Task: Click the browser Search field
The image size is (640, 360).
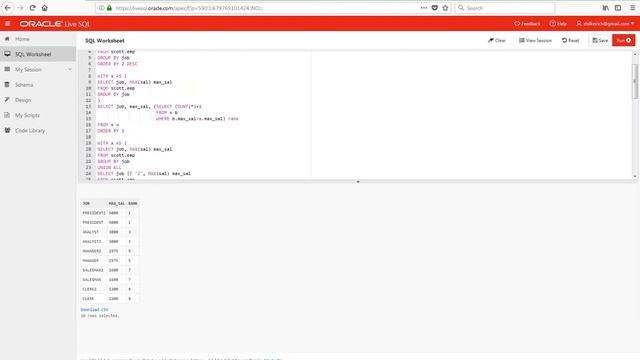Action: pyautogui.click(x=505, y=8)
